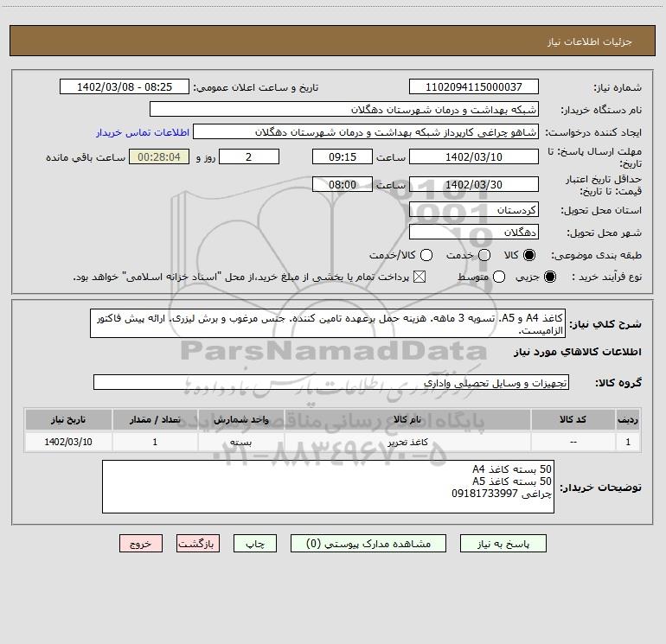Viewport: 666px width, 644px height.
Task: Click the validity time field 08:00
Action: 343,185
